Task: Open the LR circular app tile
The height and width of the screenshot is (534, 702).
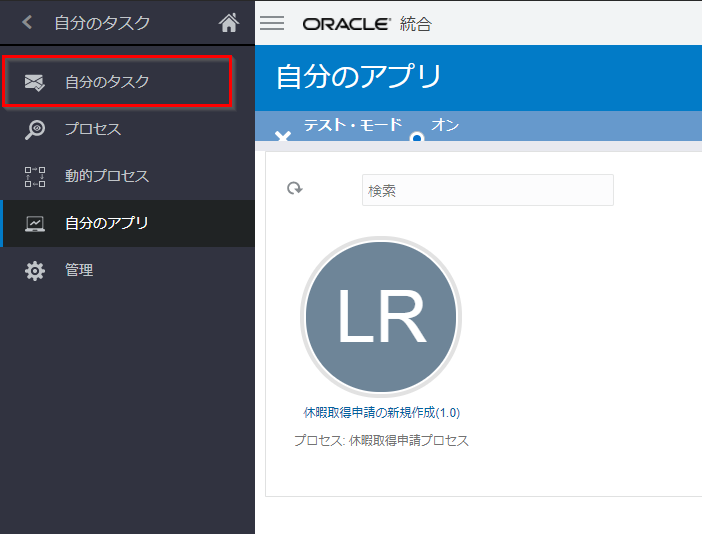Action: [381, 316]
